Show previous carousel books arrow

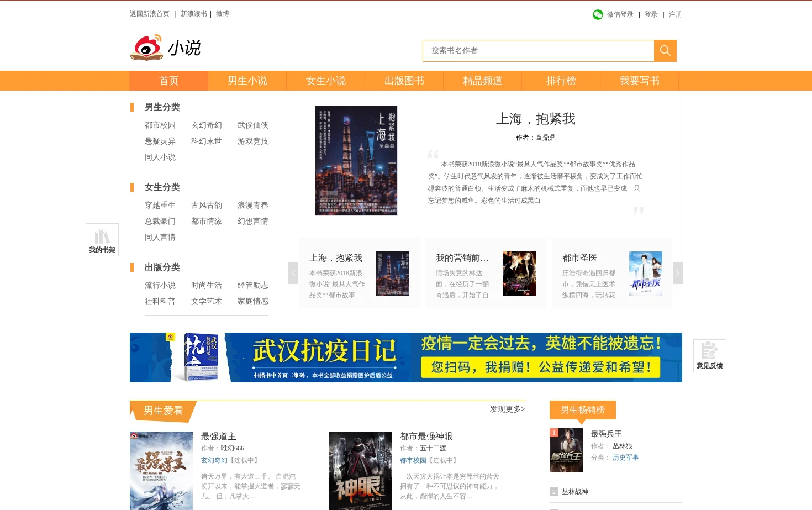coord(293,273)
